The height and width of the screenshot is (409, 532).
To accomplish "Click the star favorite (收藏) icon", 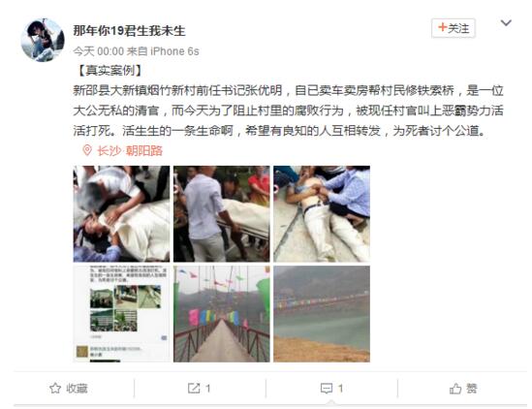I will click(55, 388).
